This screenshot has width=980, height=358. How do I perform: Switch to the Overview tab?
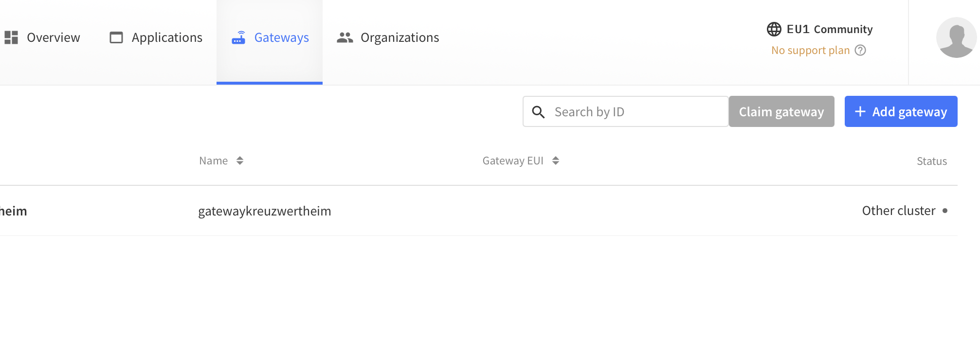tap(42, 37)
